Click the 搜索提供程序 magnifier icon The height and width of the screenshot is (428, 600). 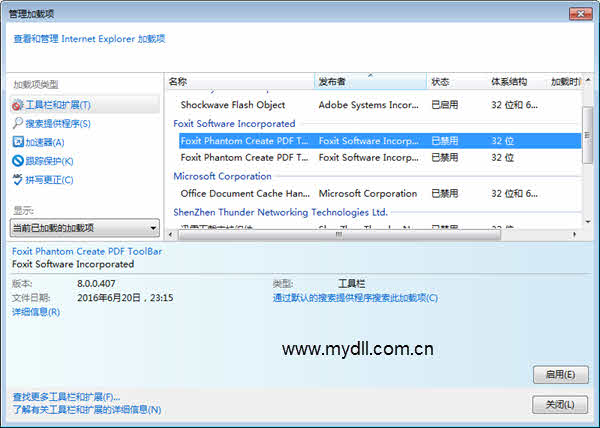(18, 123)
